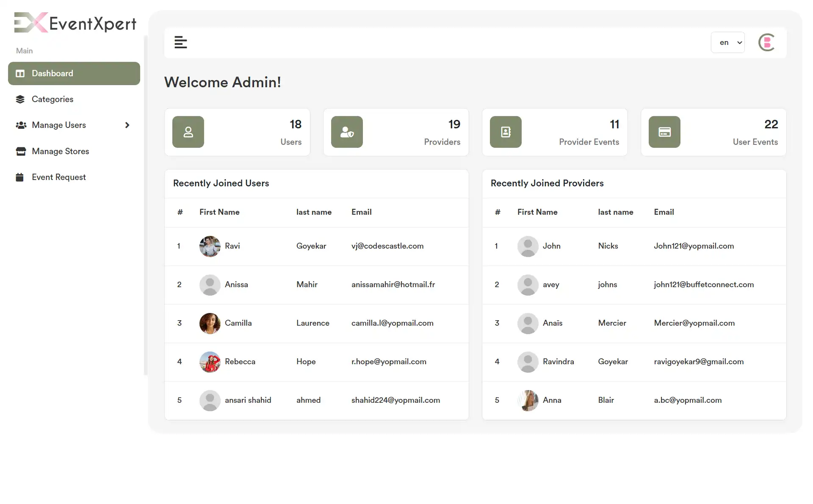
Task: Open the profile icon at top right
Action: tap(767, 42)
